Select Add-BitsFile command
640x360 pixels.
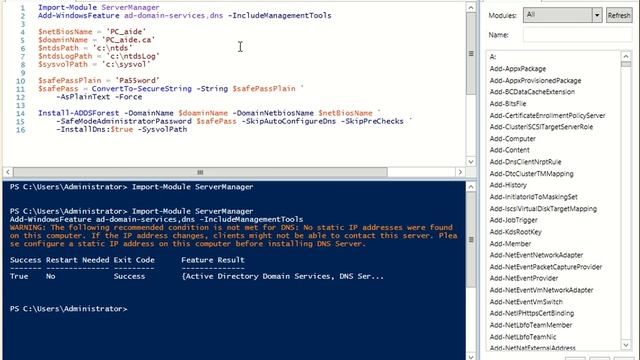click(508, 104)
